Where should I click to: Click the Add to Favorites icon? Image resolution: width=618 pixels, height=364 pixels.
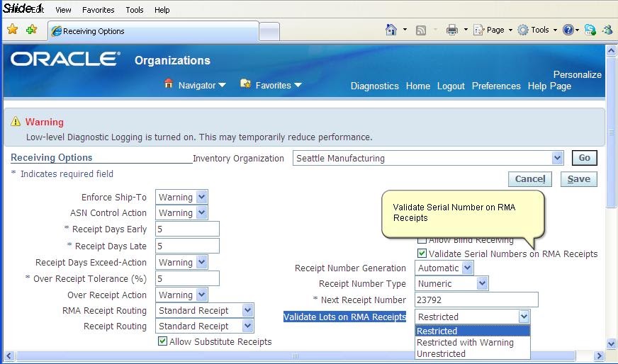pyautogui.click(x=31, y=30)
